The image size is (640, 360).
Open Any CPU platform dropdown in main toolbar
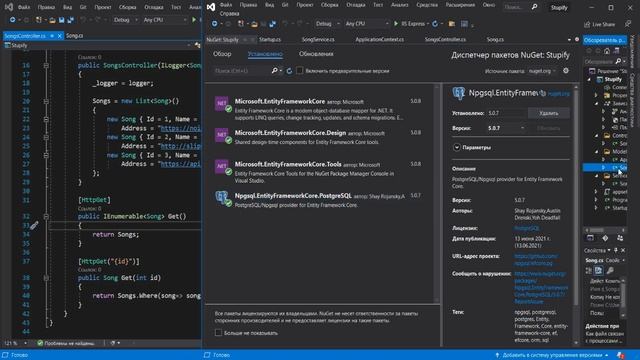coord(367,24)
